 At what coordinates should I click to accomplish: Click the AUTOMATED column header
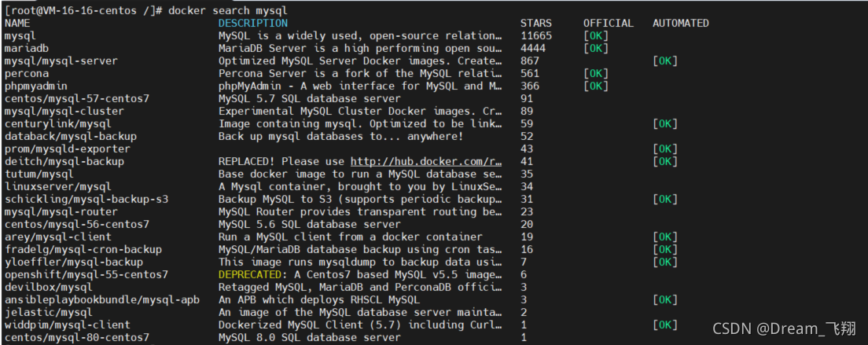point(680,24)
